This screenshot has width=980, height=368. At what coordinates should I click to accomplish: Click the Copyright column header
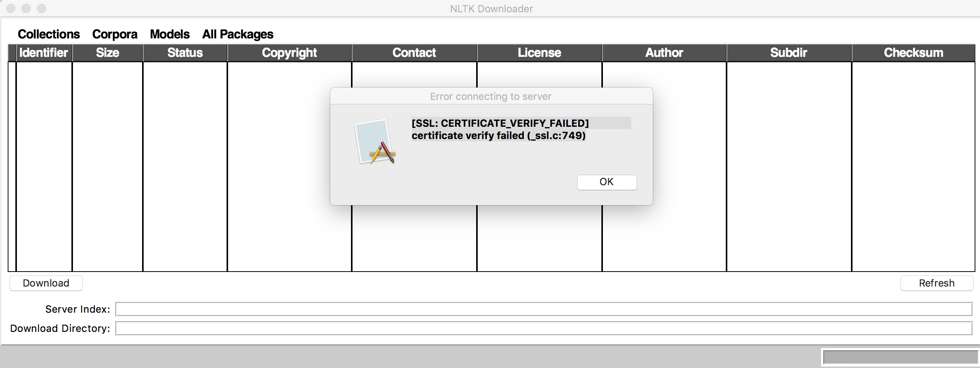pos(290,53)
